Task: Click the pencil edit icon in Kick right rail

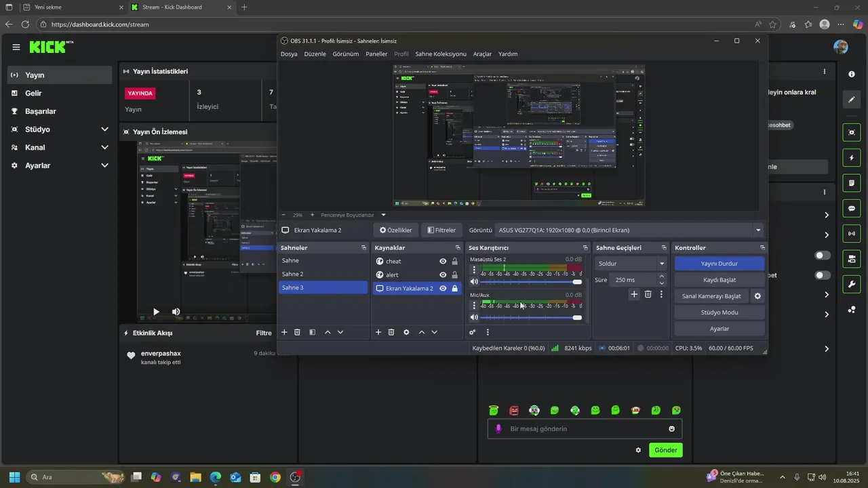Action: point(852,100)
